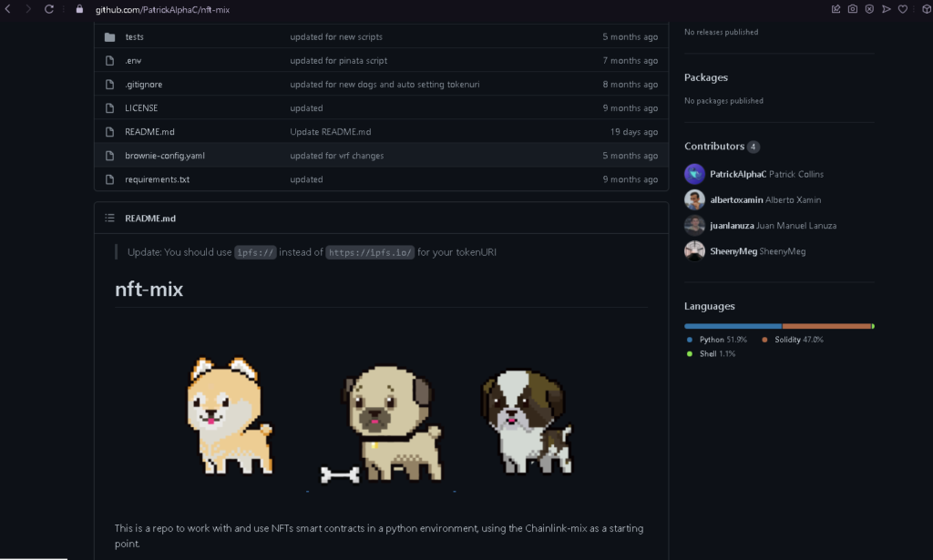Click the tests folder icon

point(109,36)
